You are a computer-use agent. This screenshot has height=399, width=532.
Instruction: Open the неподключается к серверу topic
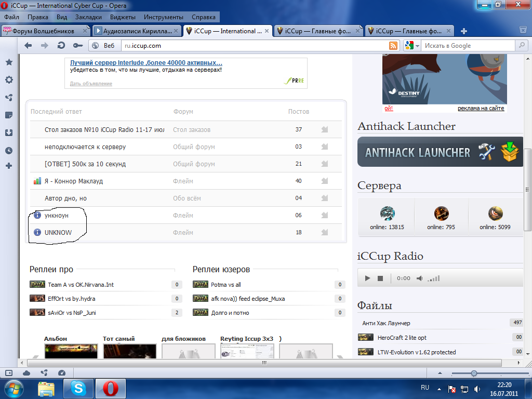(x=85, y=147)
